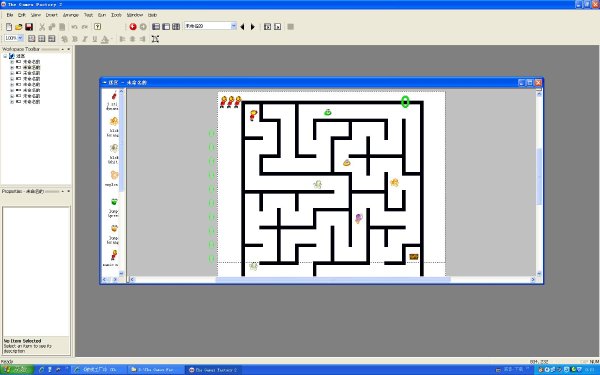Expand the first frame node in Workspace tree
Viewport: 600px width, 375px height.
pos(12,62)
